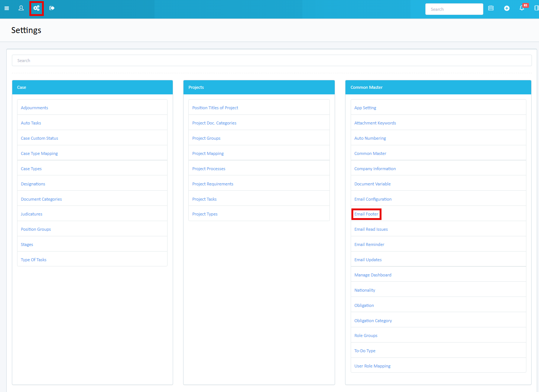Open Auto Numbering
Screen dimensions: 539x392
tap(370, 138)
